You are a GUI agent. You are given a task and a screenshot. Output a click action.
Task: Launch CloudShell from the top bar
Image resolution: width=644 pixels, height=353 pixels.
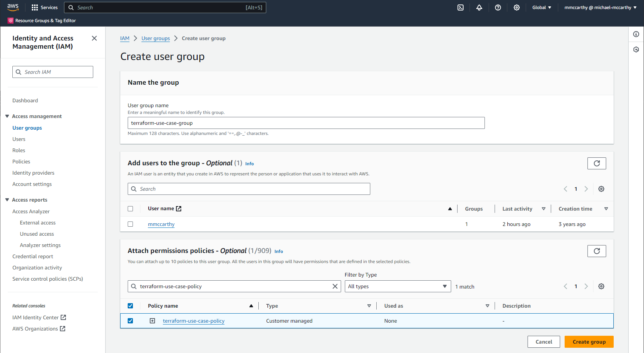[x=461, y=7]
